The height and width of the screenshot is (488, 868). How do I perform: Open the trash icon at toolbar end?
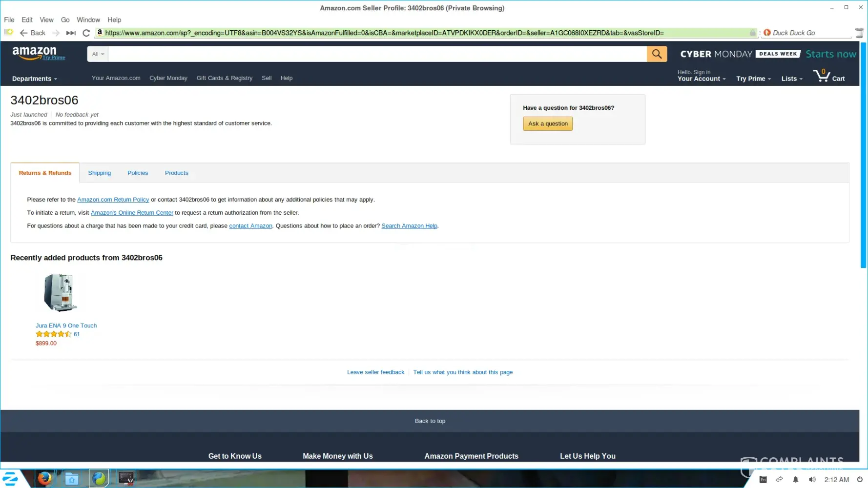click(859, 33)
